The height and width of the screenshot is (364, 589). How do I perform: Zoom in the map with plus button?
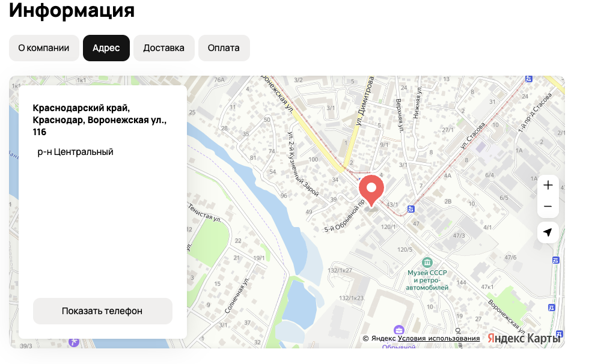pyautogui.click(x=548, y=186)
